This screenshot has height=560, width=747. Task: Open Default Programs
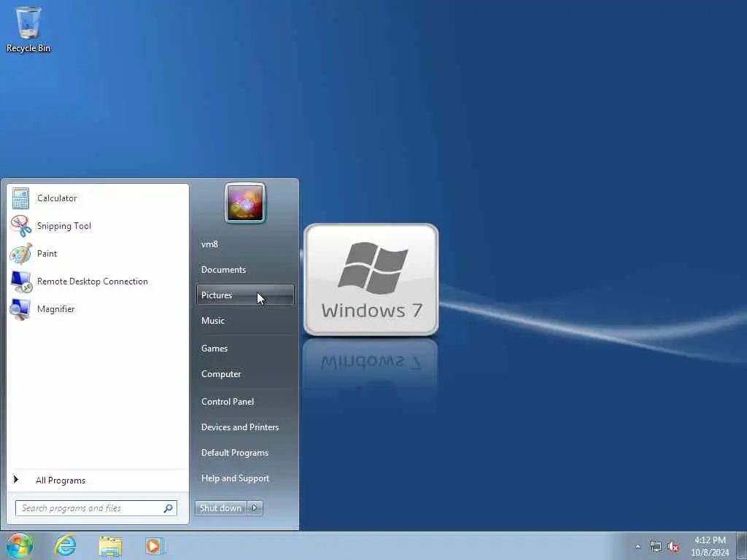coord(245,453)
